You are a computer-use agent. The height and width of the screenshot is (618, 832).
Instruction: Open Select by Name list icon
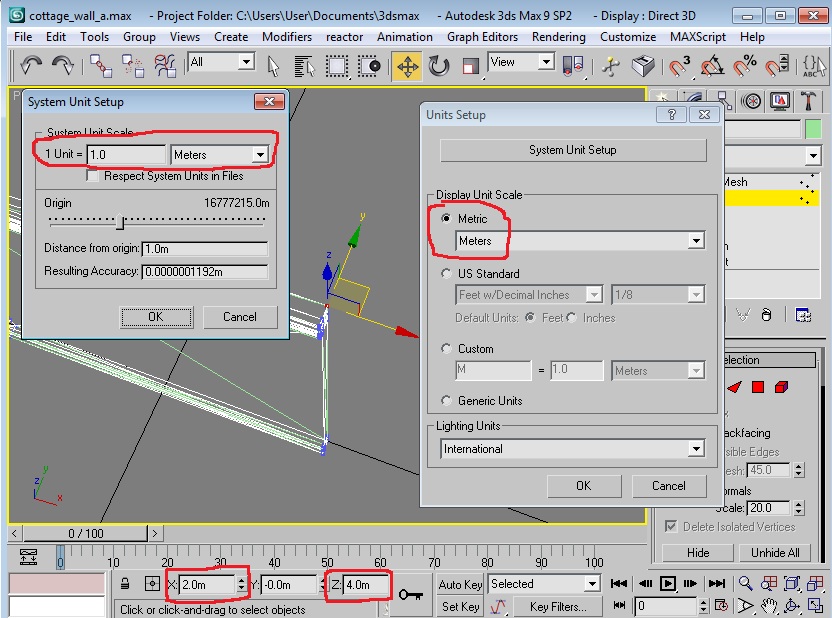click(304, 66)
